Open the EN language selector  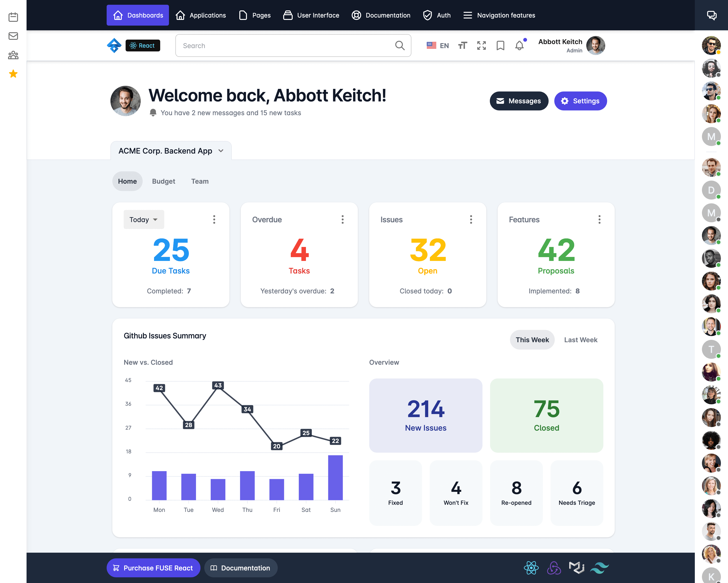[x=438, y=46]
